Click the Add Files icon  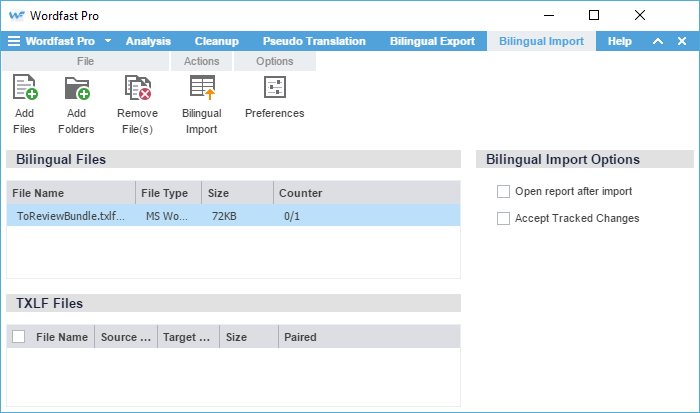pyautogui.click(x=24, y=89)
